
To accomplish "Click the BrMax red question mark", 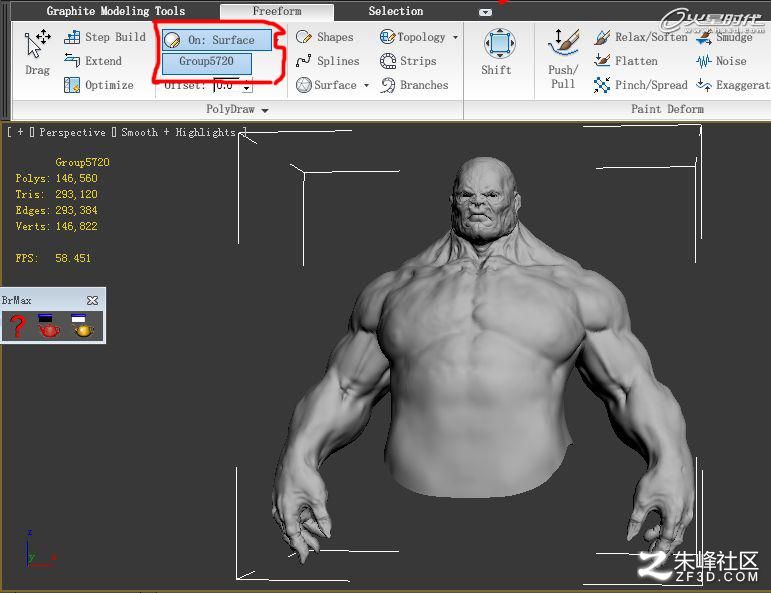I will (x=18, y=326).
